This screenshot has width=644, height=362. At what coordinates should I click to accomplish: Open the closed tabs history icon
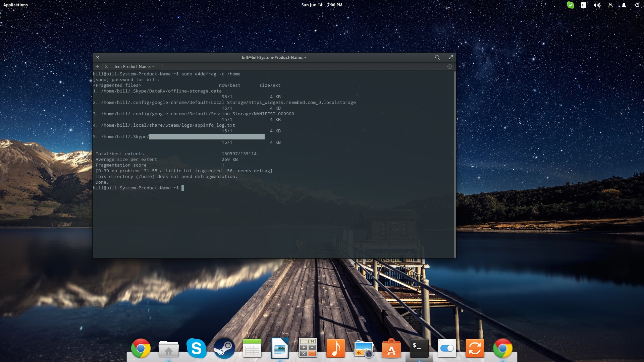[449, 66]
